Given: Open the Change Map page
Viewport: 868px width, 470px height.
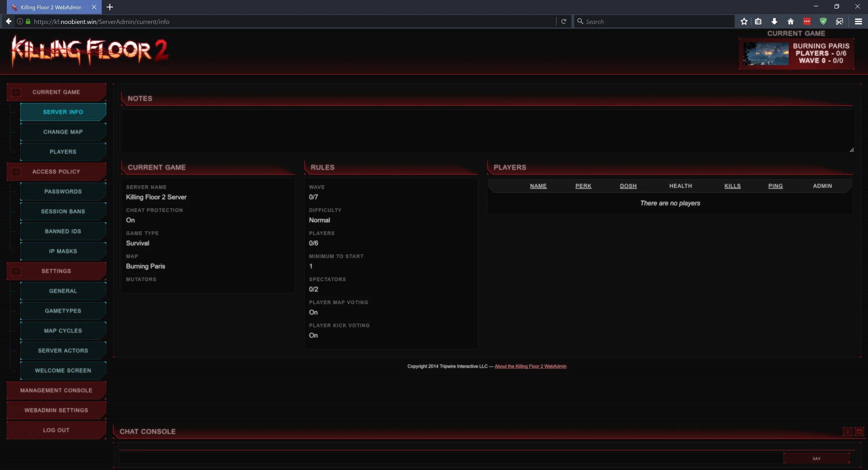Looking at the screenshot, I should [x=63, y=132].
